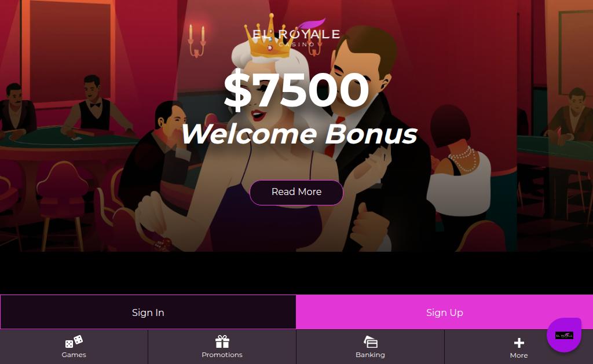This screenshot has height=364, width=593.
Task: Open the Sign In button
Action: pos(148,312)
